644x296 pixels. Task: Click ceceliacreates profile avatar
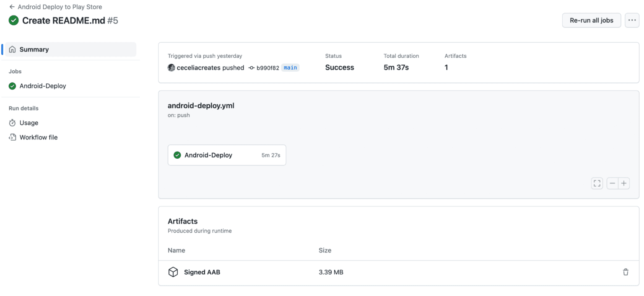pos(171,67)
